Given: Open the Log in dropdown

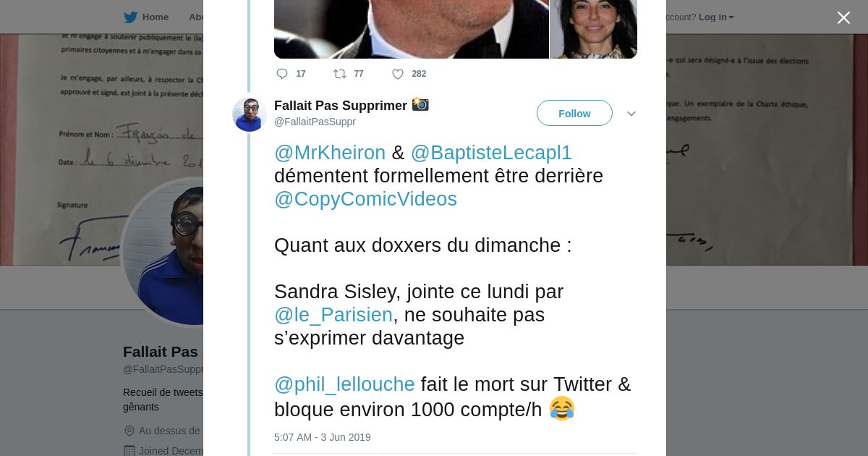Looking at the screenshot, I should click(x=715, y=17).
